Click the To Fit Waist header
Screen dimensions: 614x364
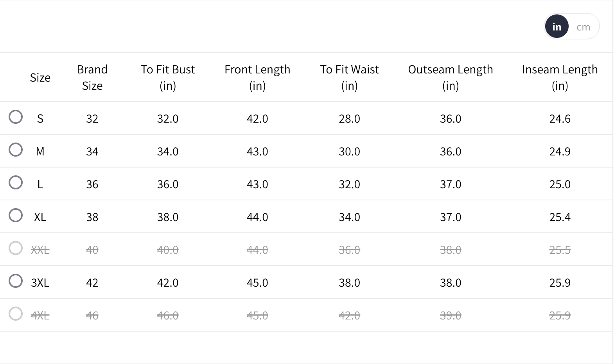349,77
